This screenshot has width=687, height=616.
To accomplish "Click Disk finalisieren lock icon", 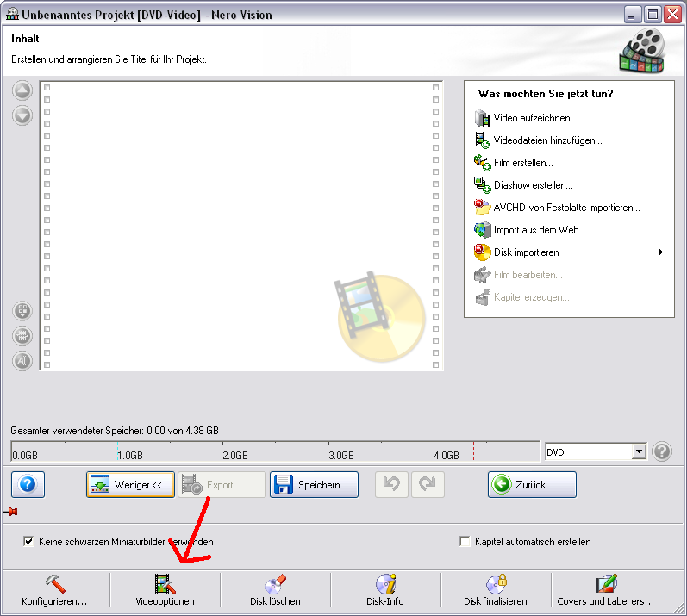I will [x=495, y=591].
